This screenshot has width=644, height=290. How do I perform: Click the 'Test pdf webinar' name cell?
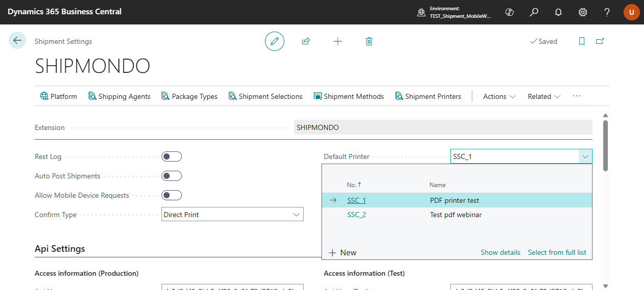click(x=455, y=215)
